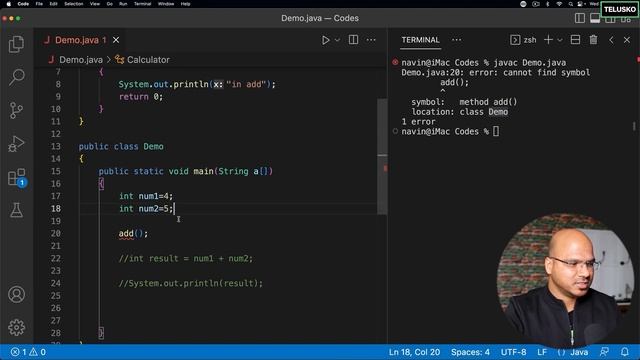Open the View menu
Screen dimensions: 640x360
(95, 4)
